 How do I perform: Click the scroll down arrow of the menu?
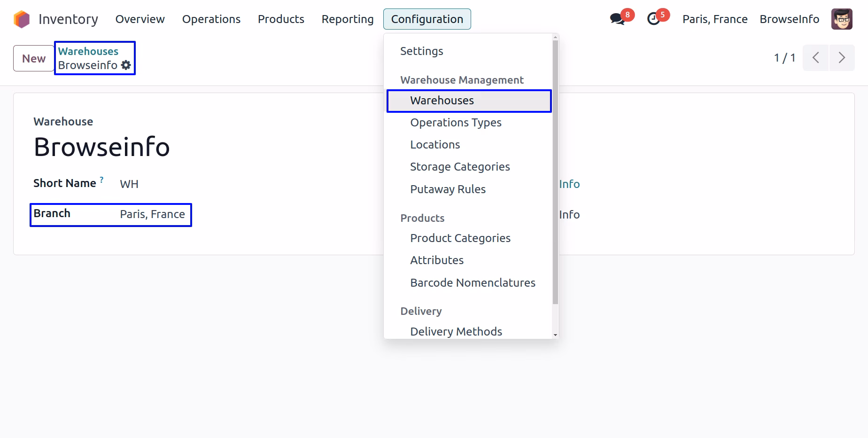pyautogui.click(x=555, y=335)
